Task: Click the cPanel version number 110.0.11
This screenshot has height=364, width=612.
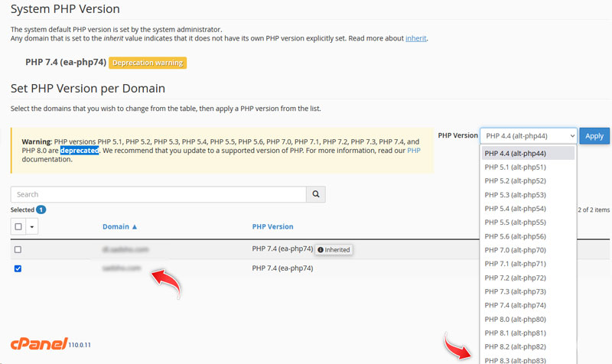Action: pos(80,345)
